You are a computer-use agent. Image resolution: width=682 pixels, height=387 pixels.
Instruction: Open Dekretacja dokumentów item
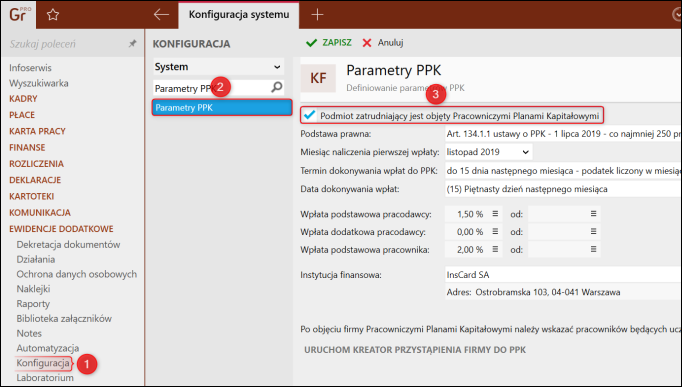coord(68,244)
